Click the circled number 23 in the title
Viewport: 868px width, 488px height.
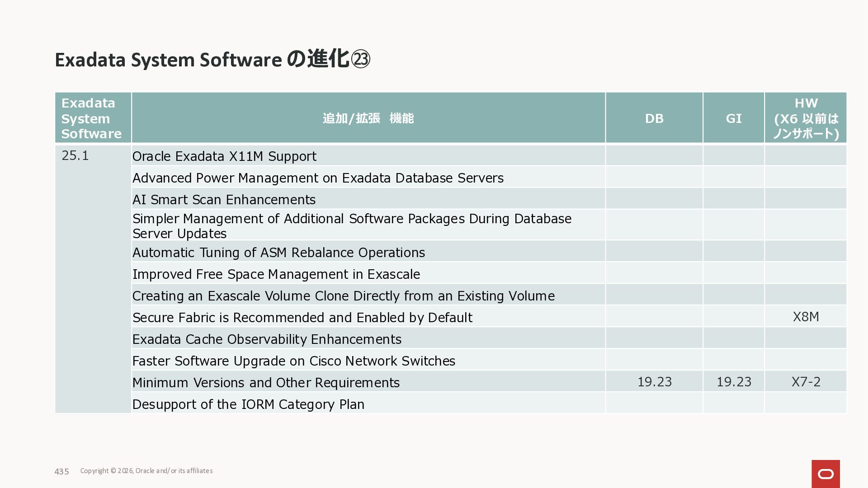click(x=361, y=59)
